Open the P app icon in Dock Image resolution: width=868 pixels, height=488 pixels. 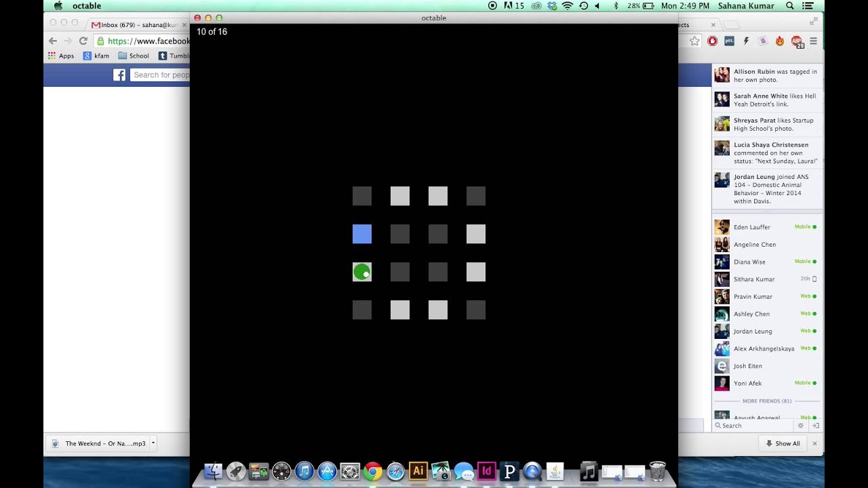[509, 470]
